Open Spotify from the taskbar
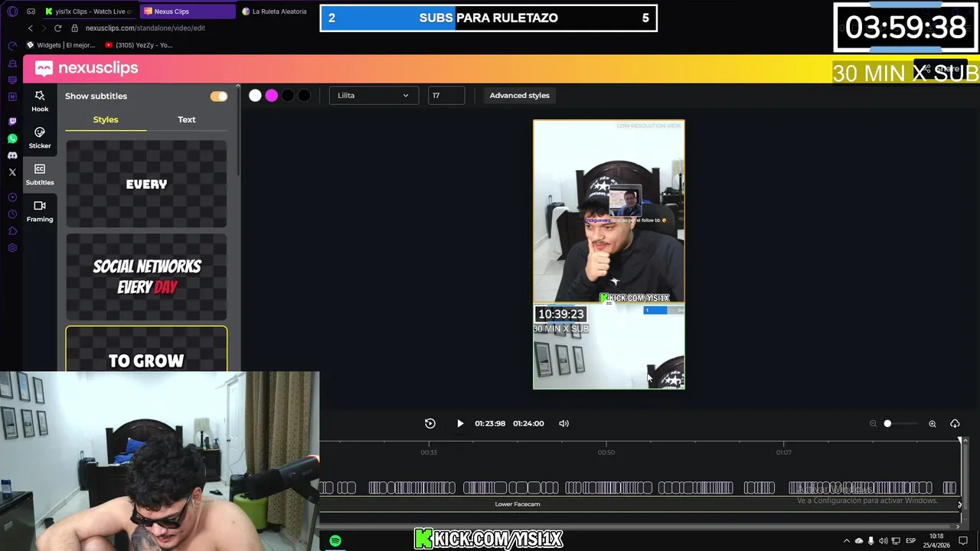 tap(335, 541)
